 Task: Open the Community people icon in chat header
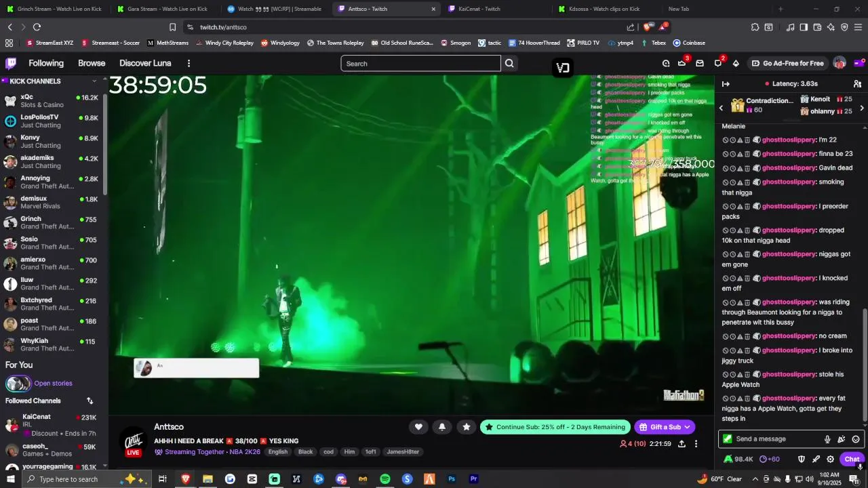click(x=857, y=84)
